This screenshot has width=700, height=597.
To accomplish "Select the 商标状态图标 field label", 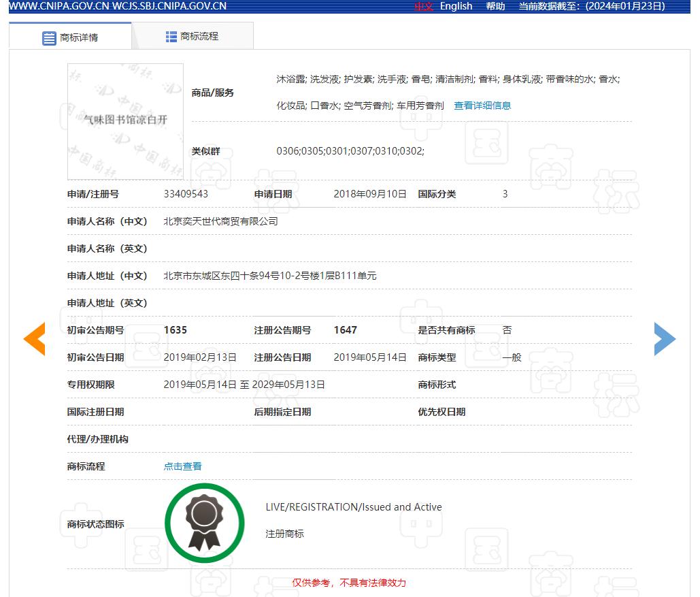I will pyautogui.click(x=95, y=524).
